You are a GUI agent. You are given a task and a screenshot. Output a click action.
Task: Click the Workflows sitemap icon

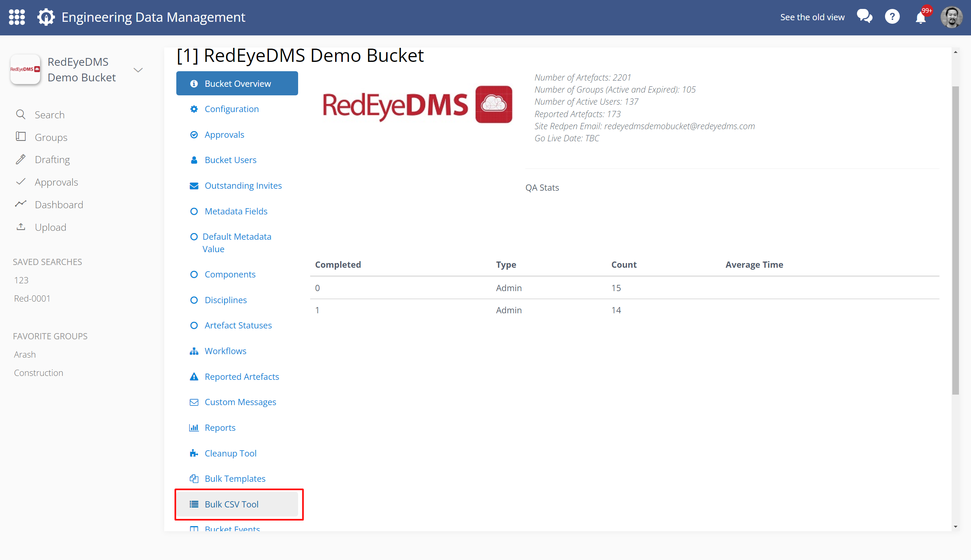coord(194,351)
